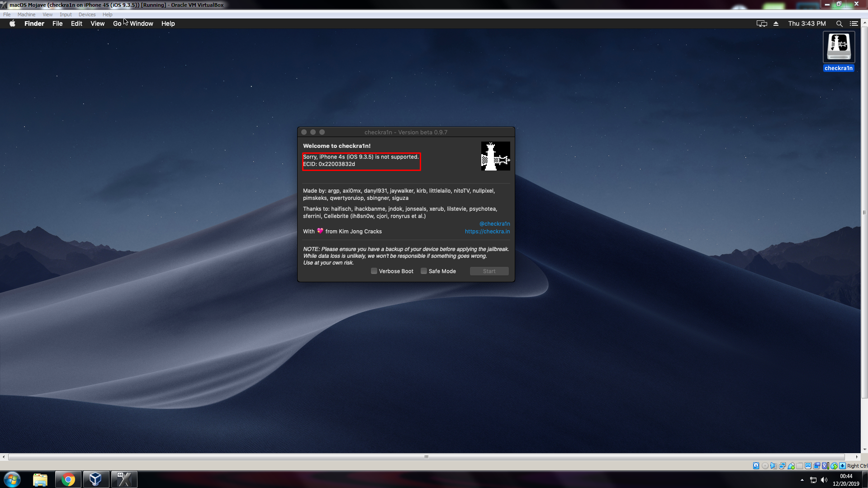This screenshot has width=868, height=488.
Task: Open VirtualBox Input menu
Action: (66, 14)
